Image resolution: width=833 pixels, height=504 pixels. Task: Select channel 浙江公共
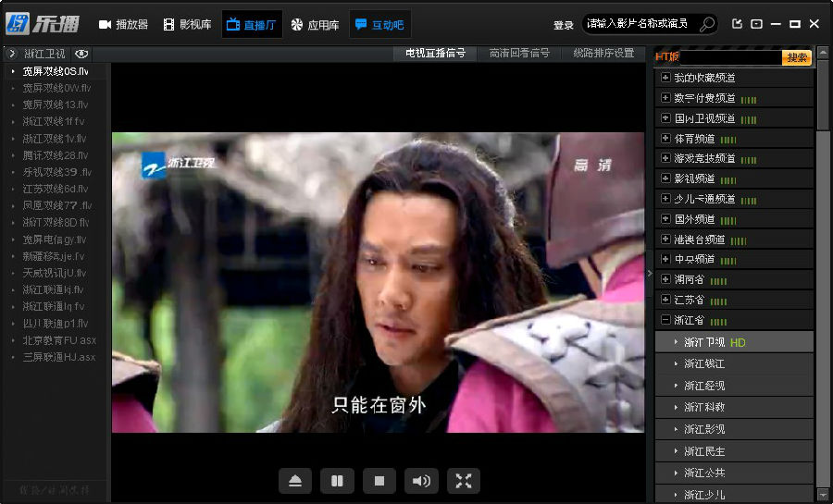[x=734, y=473]
